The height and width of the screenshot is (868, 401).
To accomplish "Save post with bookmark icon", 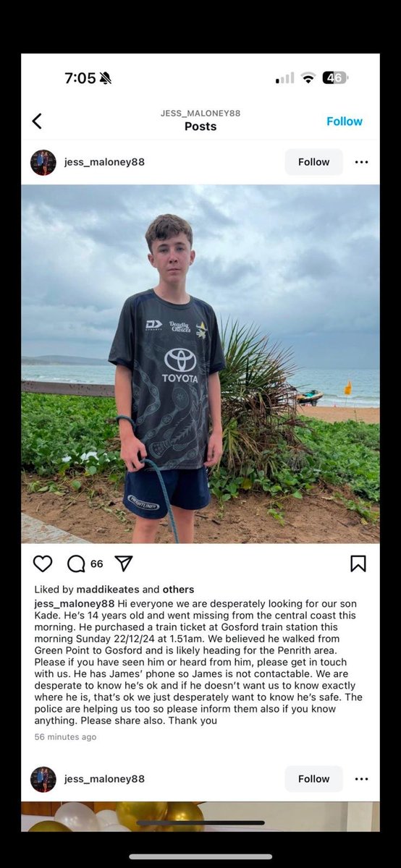I will tap(358, 563).
